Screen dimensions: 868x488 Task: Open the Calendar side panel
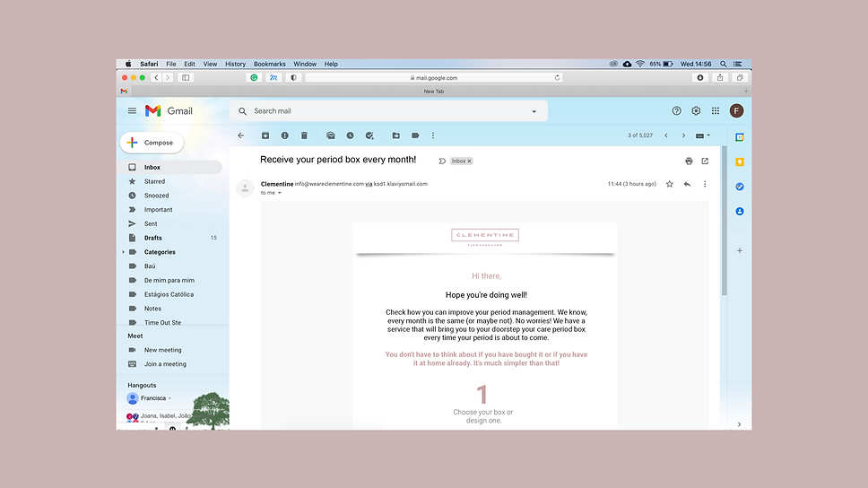tap(740, 137)
